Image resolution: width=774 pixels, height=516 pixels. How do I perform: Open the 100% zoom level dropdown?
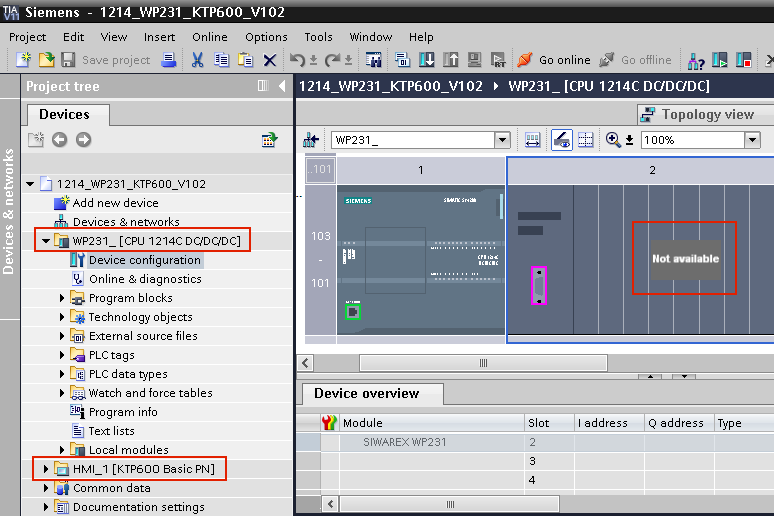click(x=752, y=140)
